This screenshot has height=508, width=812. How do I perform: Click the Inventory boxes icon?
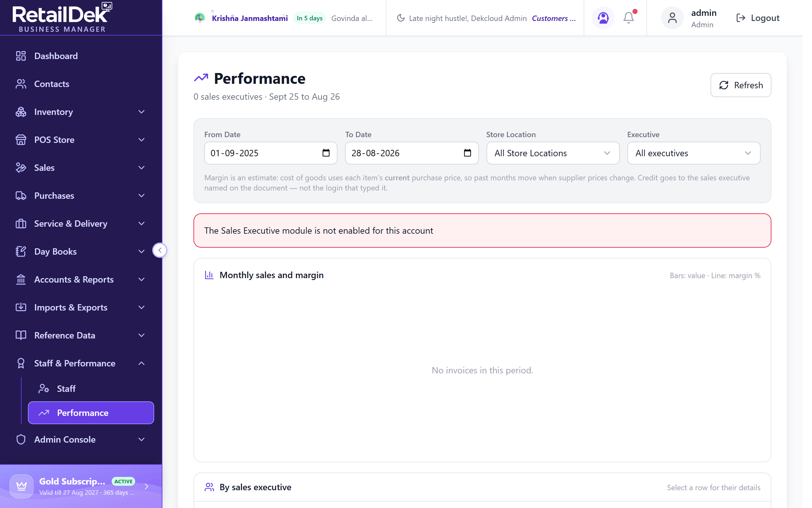21,111
